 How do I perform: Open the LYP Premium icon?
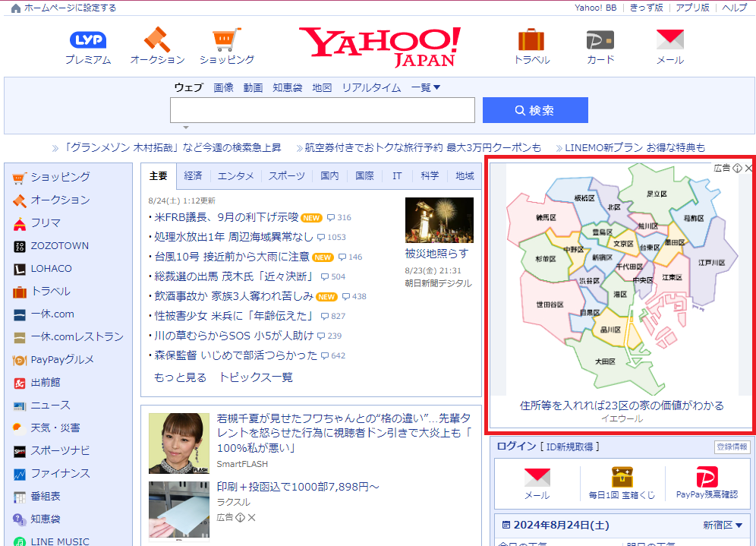coord(87,40)
